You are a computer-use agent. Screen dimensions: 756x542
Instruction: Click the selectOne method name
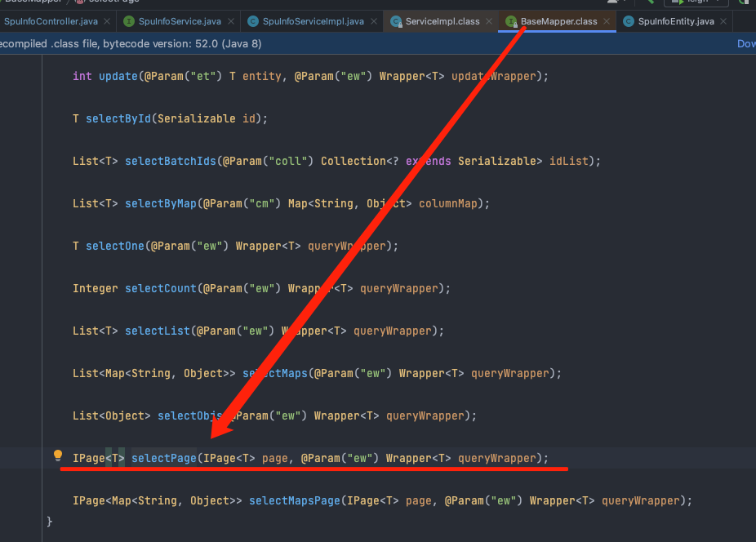[x=115, y=246]
